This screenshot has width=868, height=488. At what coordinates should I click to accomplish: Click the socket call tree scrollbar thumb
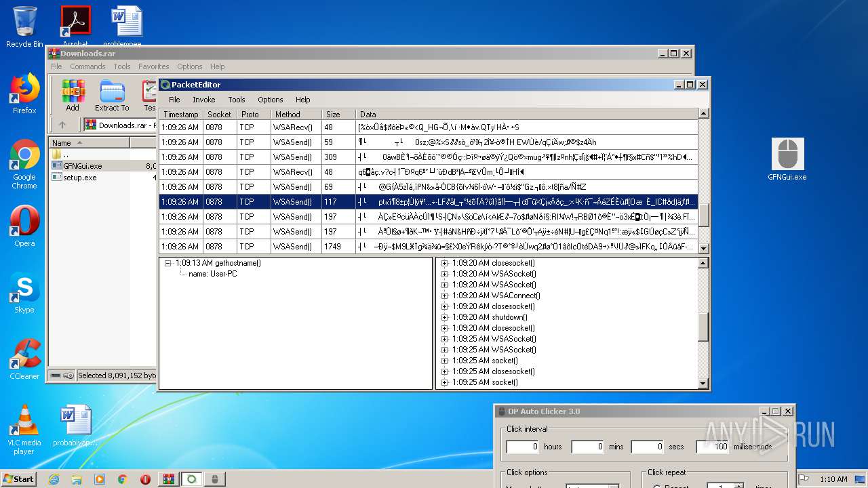[703, 327]
